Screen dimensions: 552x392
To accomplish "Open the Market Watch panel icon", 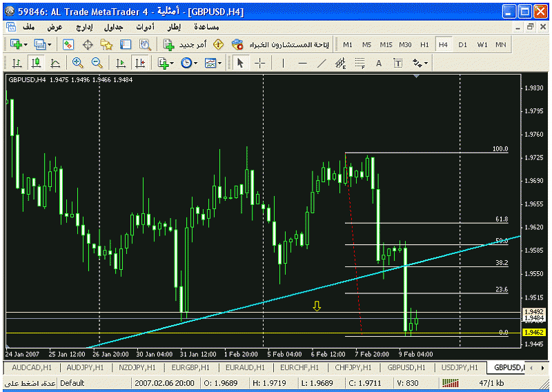I will pos(68,44).
